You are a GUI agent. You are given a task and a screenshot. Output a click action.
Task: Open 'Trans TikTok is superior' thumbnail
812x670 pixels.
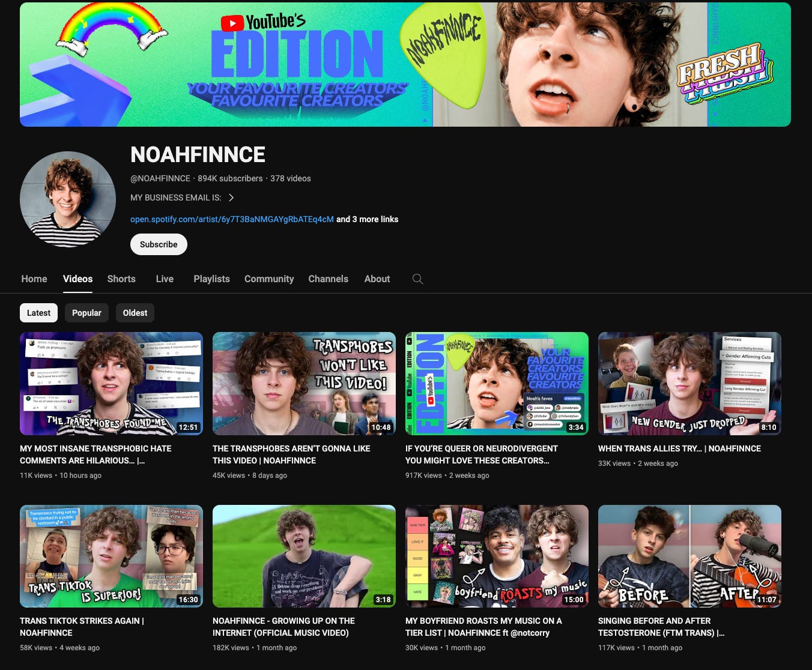pos(111,557)
